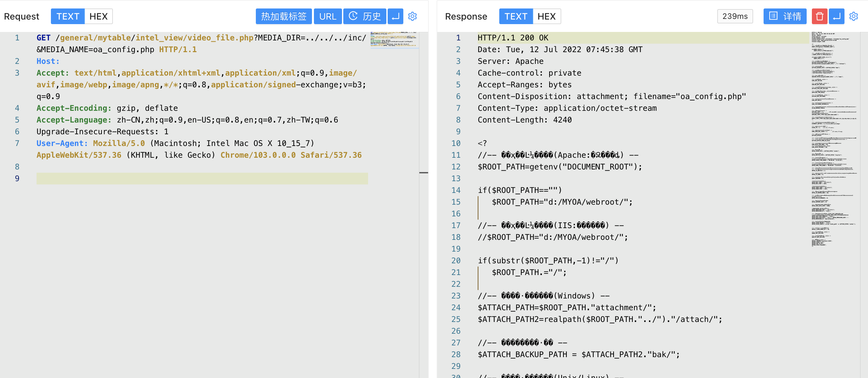
Task: Open history button with clock icon
Action: click(364, 16)
